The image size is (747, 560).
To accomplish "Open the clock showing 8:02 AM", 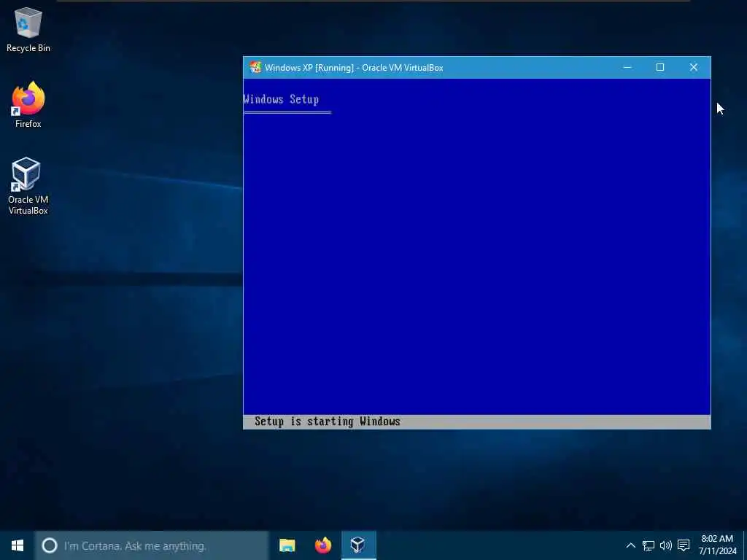I will coord(718,545).
